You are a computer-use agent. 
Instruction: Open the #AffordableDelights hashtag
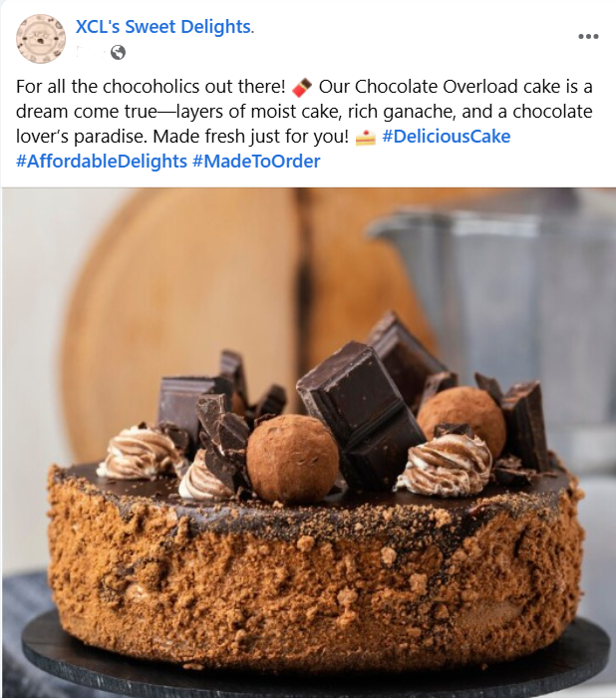(x=102, y=162)
